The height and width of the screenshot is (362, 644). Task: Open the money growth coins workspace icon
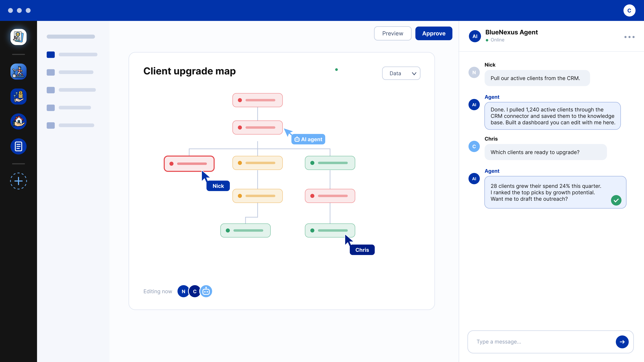19,97
